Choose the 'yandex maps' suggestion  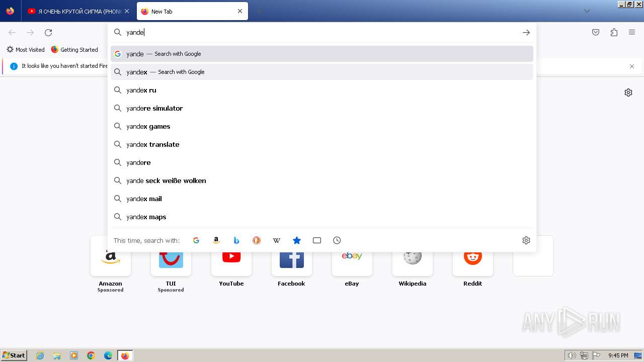[x=322, y=217]
